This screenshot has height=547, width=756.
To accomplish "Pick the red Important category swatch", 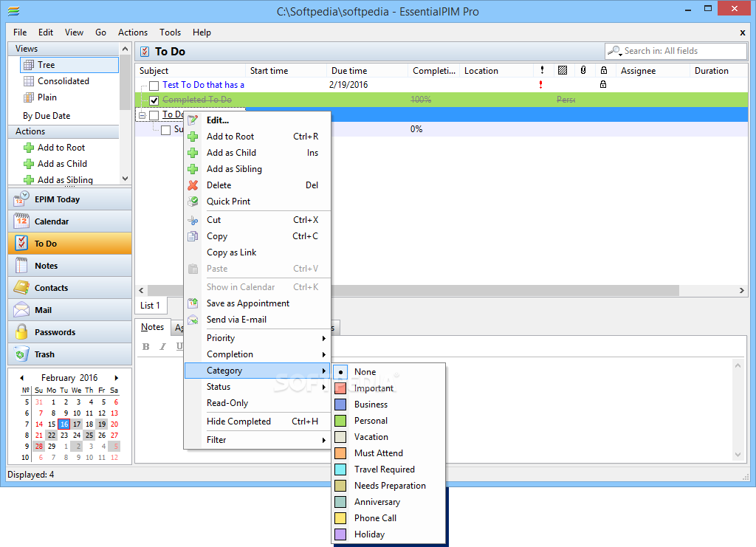I will [340, 388].
